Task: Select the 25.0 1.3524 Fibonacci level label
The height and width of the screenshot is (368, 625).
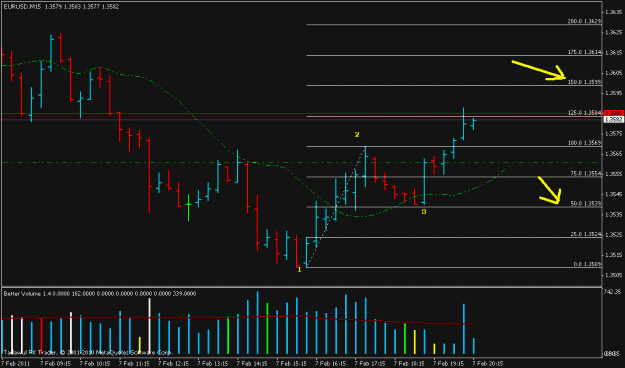Action: click(x=586, y=234)
